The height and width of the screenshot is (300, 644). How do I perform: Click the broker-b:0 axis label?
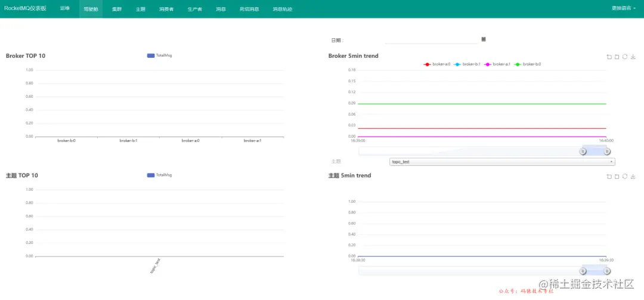(67, 141)
